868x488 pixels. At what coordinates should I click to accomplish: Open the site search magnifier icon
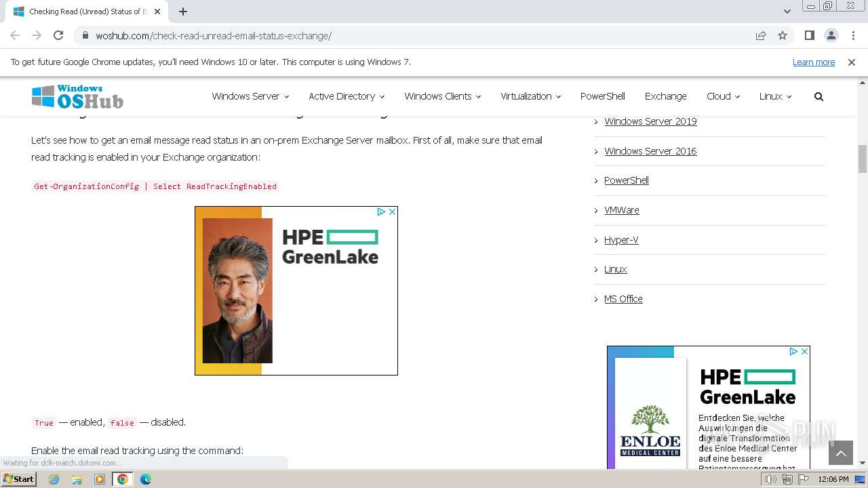(818, 96)
